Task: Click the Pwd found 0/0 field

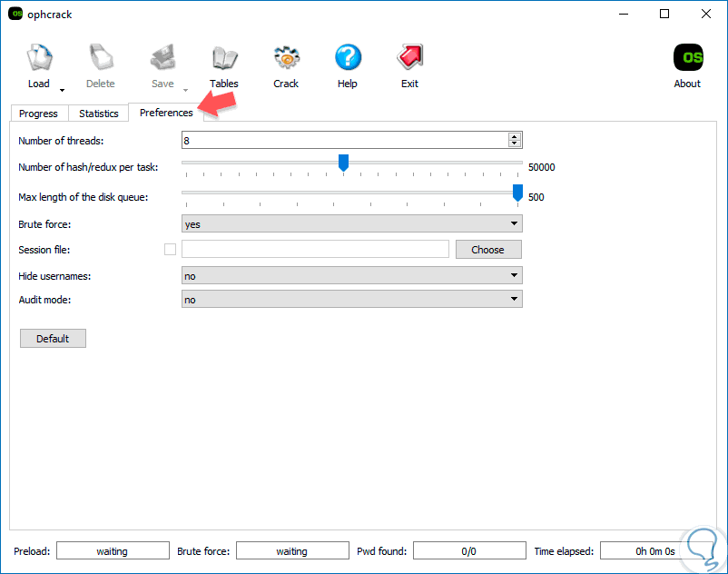Action: (469, 550)
